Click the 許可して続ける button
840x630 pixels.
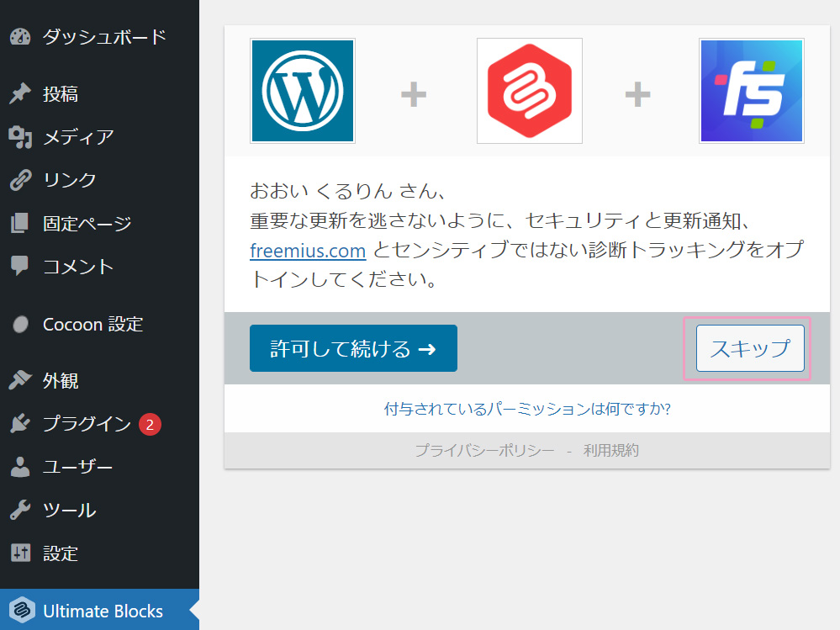pos(353,348)
